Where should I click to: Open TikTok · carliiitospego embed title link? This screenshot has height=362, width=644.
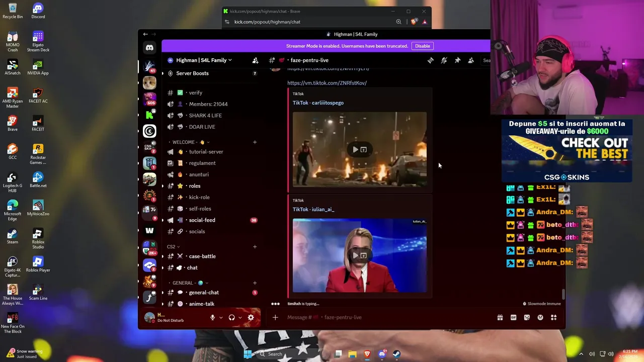318,103
